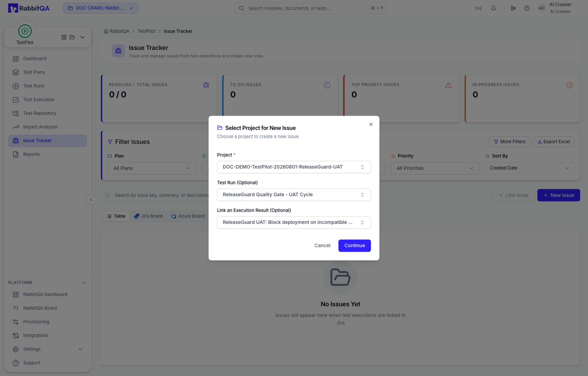Open the Test Run dropdown in dialog
588x376 pixels.
coord(294,195)
